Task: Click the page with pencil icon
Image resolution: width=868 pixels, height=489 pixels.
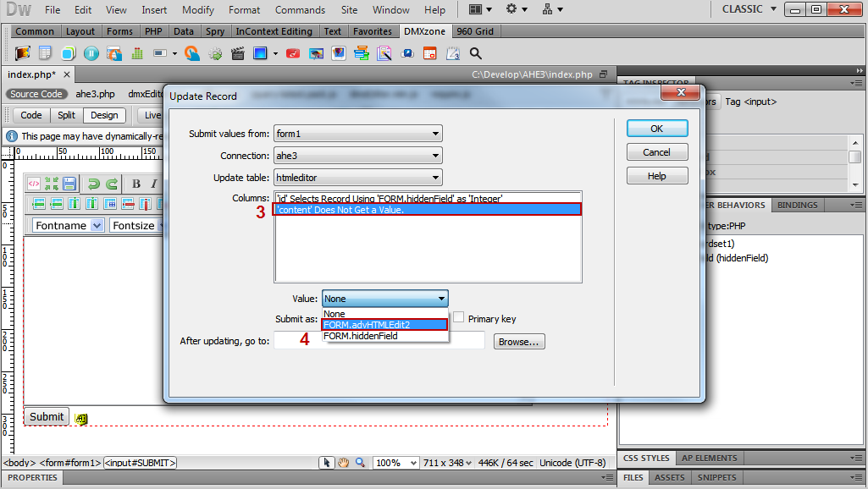Action: click(384, 53)
